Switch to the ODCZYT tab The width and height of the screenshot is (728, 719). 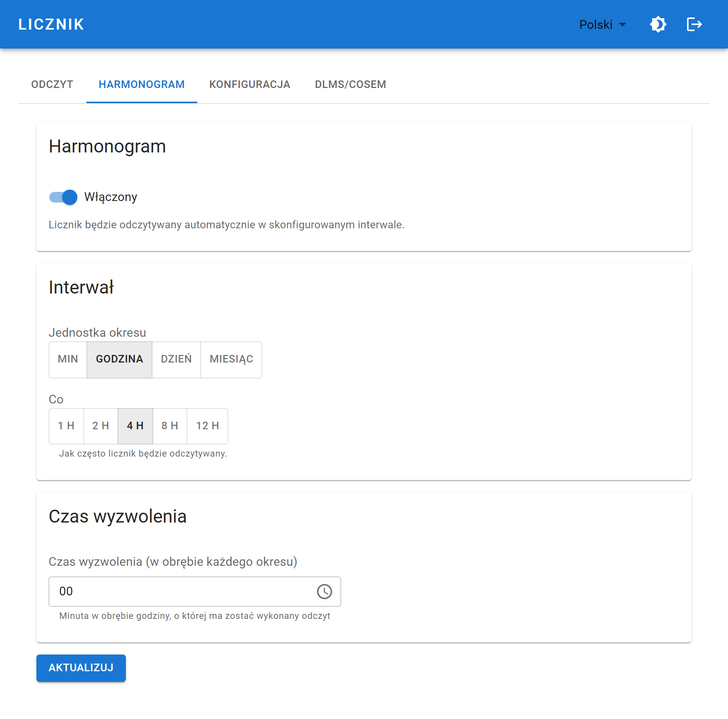coord(52,84)
